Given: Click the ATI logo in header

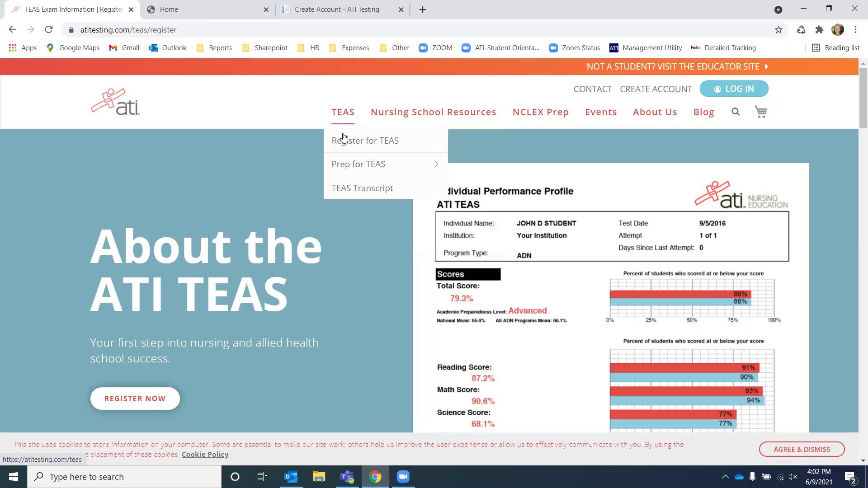Looking at the screenshot, I should click(115, 102).
